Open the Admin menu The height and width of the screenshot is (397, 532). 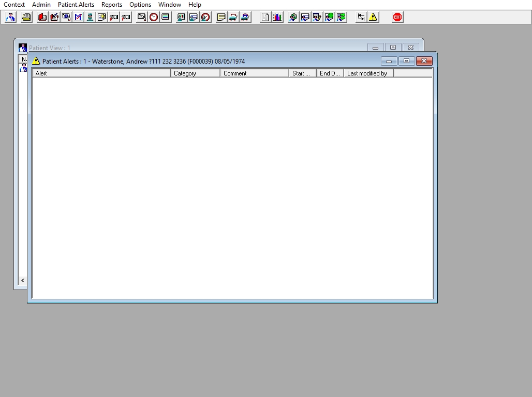pyautogui.click(x=41, y=5)
